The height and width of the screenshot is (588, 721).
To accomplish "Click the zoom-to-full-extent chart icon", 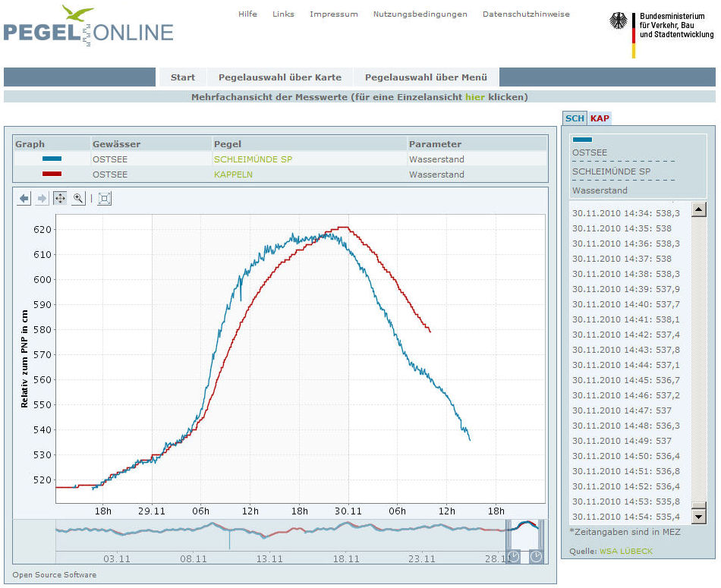I will pyautogui.click(x=105, y=199).
